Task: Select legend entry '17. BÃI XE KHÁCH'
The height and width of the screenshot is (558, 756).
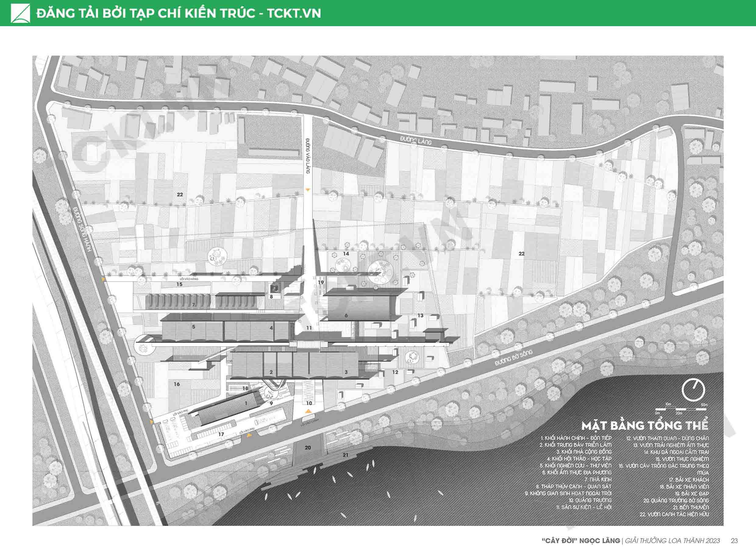Action: (689, 480)
